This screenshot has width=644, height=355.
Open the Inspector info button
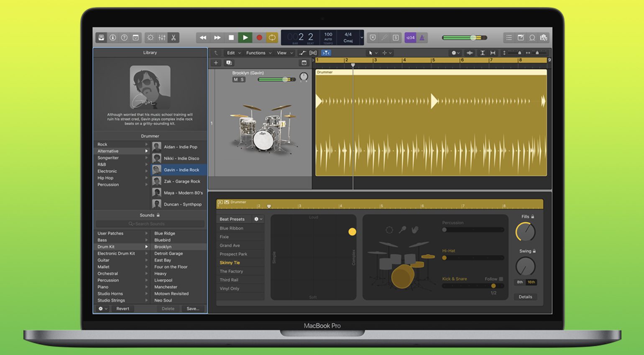coord(112,38)
